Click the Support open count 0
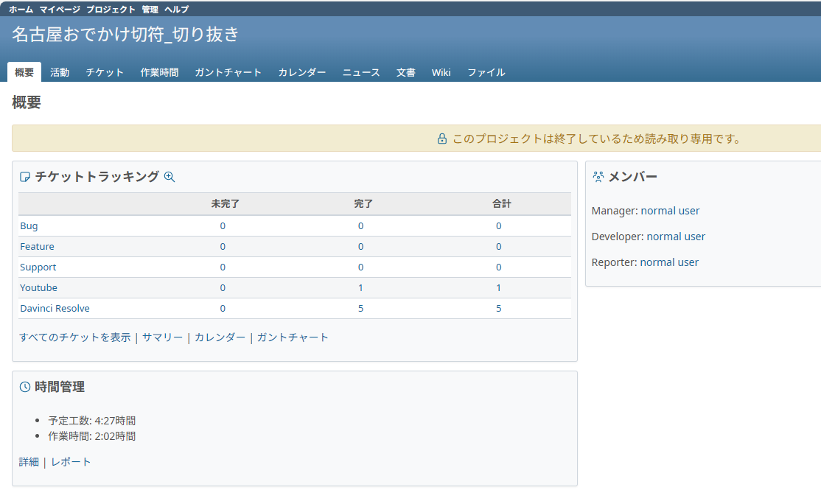 223,267
